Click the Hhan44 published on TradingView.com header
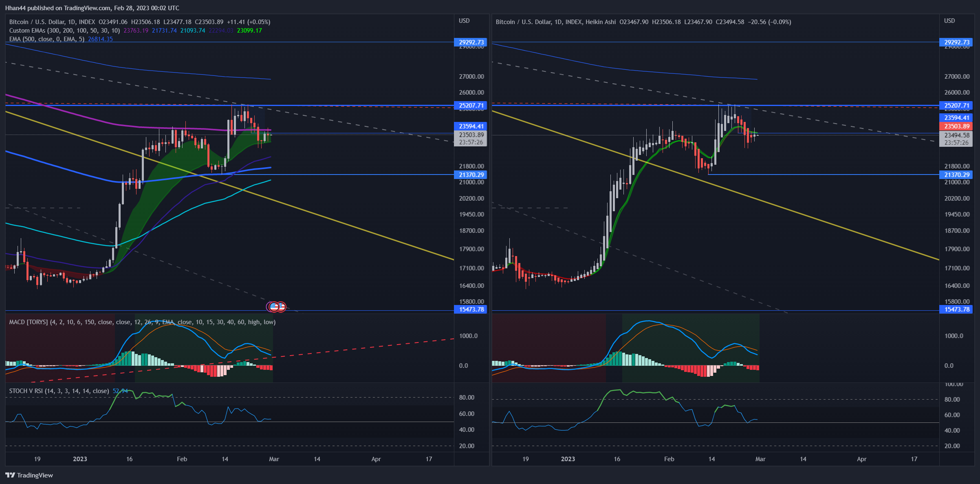The width and height of the screenshot is (980, 484). tap(92, 8)
